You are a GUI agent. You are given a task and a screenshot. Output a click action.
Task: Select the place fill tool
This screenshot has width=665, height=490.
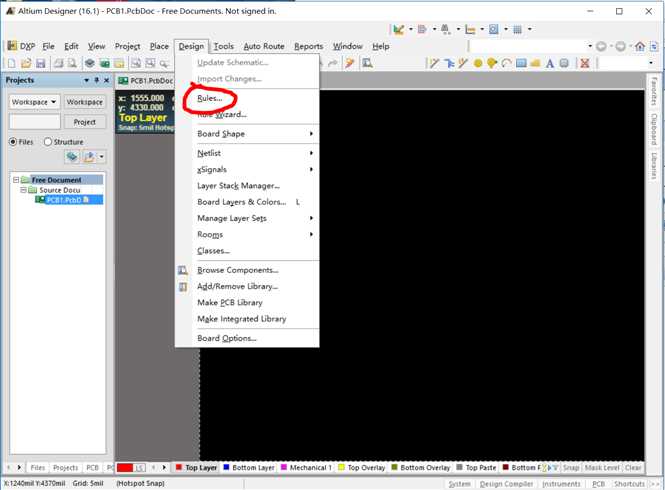[521, 63]
